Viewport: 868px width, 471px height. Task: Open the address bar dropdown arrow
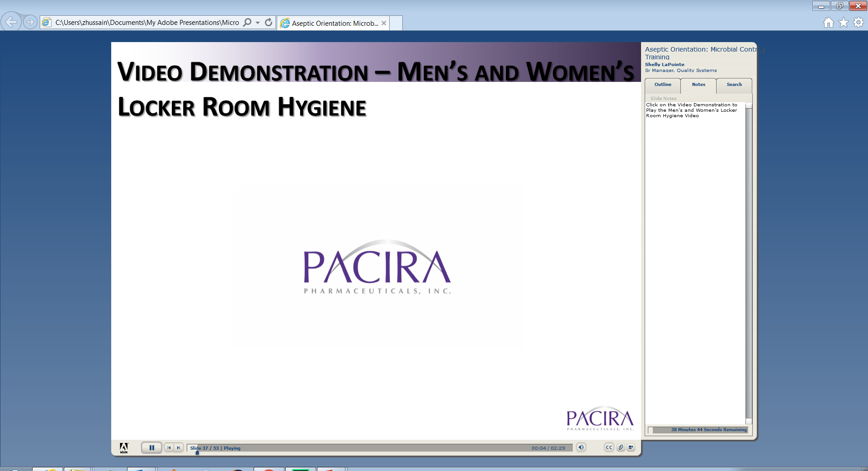point(258,23)
